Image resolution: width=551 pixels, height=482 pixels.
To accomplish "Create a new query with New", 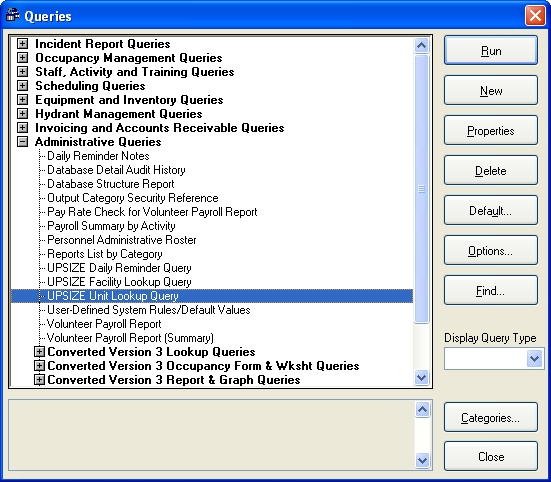I will tap(491, 91).
